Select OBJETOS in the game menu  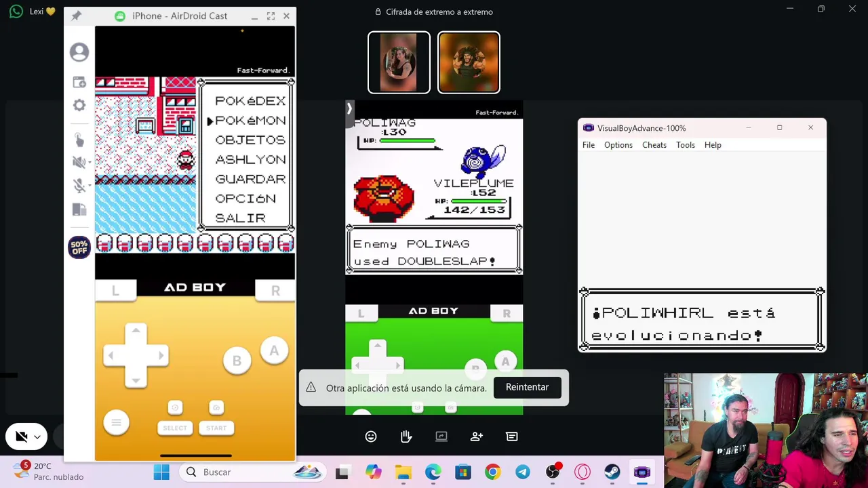click(250, 140)
